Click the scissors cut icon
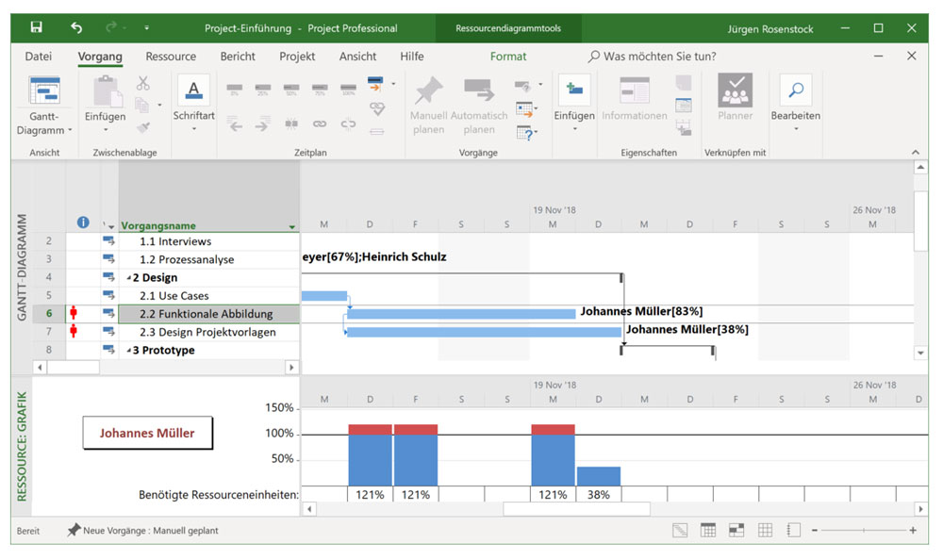 click(143, 83)
